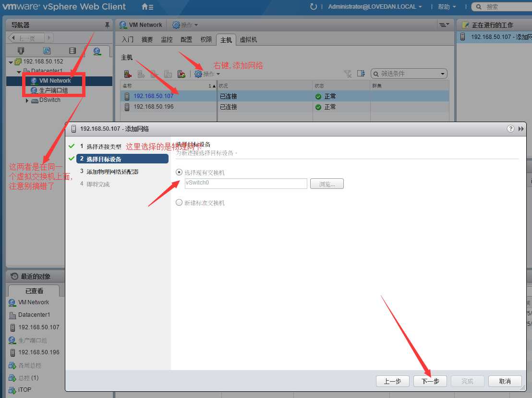Click wizard step 3 添加物理网络适配器
The width and height of the screenshot is (532, 398).
[109, 172]
